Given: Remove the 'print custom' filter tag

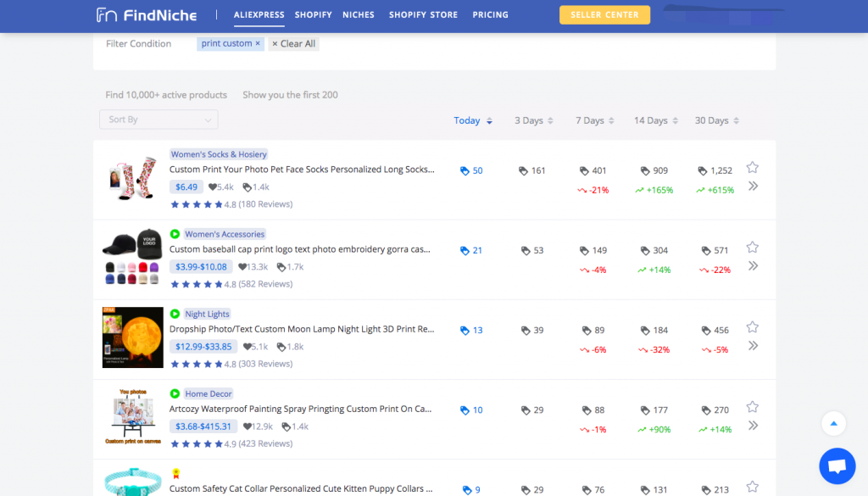Looking at the screenshot, I should [258, 43].
